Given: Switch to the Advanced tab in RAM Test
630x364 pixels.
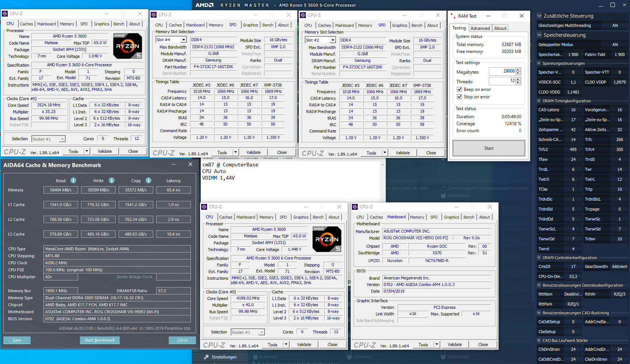Looking at the screenshot, I should (480, 28).
